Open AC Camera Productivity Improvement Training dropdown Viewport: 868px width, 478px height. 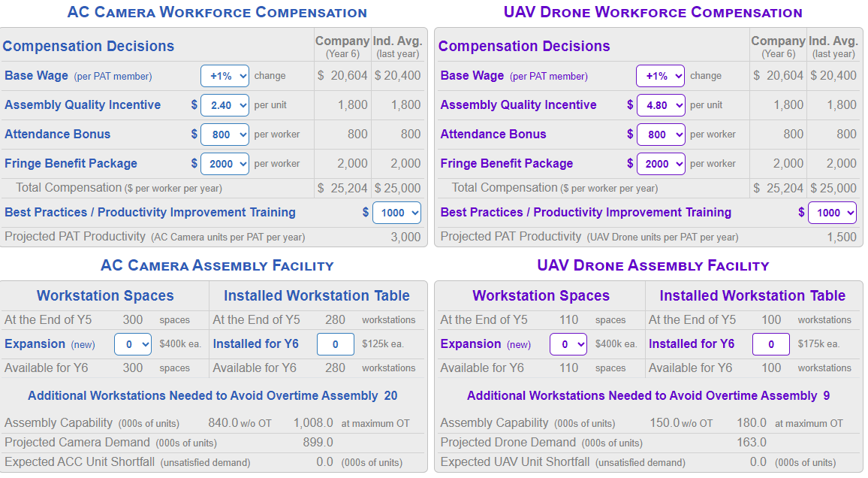(x=397, y=213)
